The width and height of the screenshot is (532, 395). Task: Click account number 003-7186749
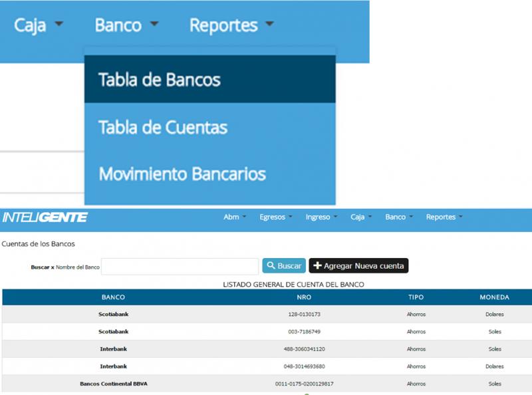pyautogui.click(x=305, y=332)
